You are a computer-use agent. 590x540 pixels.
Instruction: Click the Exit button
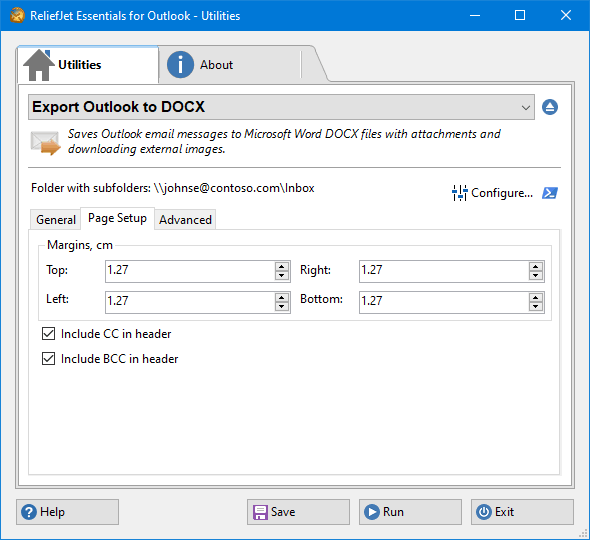[x=522, y=512]
